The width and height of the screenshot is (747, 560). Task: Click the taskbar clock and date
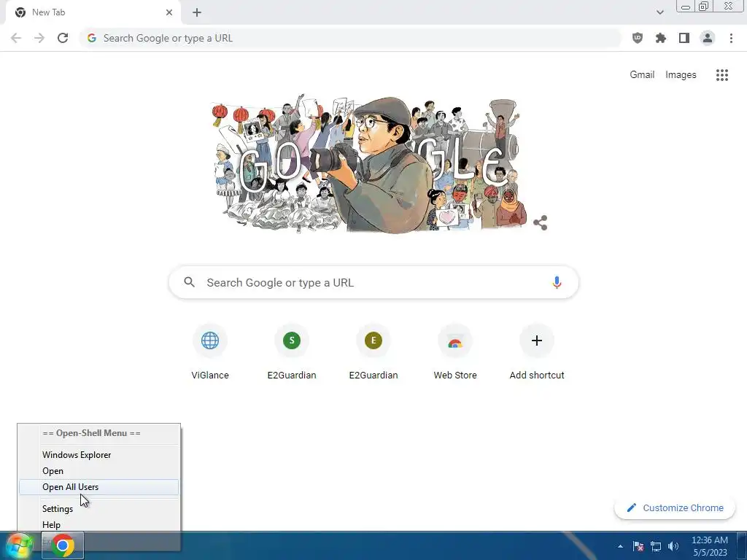pos(709,546)
